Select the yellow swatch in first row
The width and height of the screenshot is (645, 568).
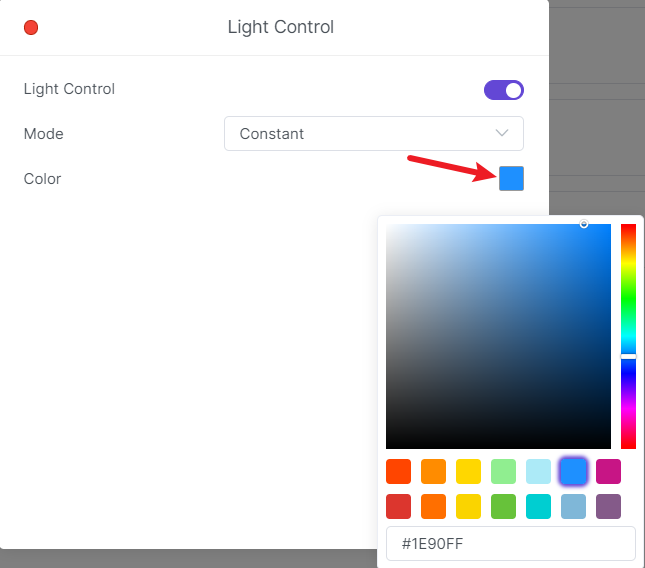click(x=468, y=471)
